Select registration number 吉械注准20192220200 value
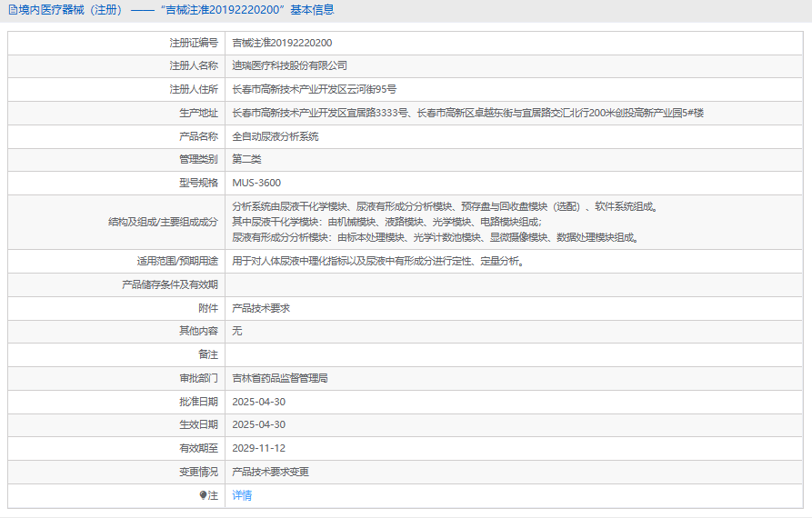 click(x=282, y=43)
